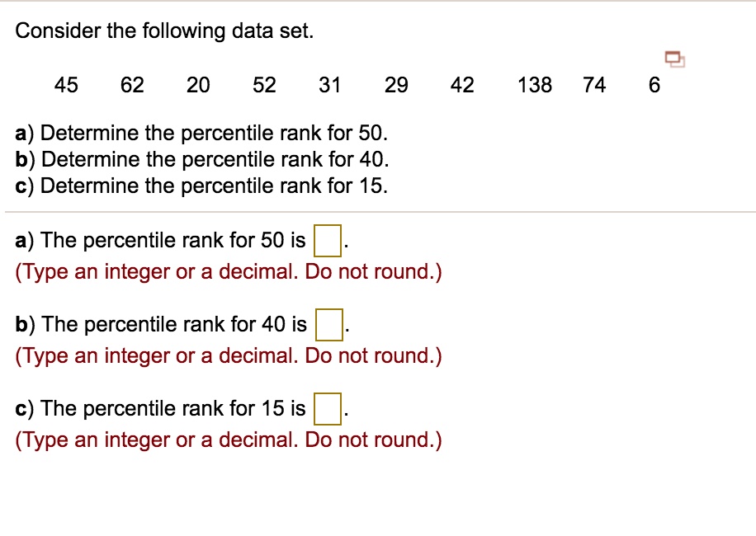
Task: Click the data value 45 in the set
Action: (66, 85)
